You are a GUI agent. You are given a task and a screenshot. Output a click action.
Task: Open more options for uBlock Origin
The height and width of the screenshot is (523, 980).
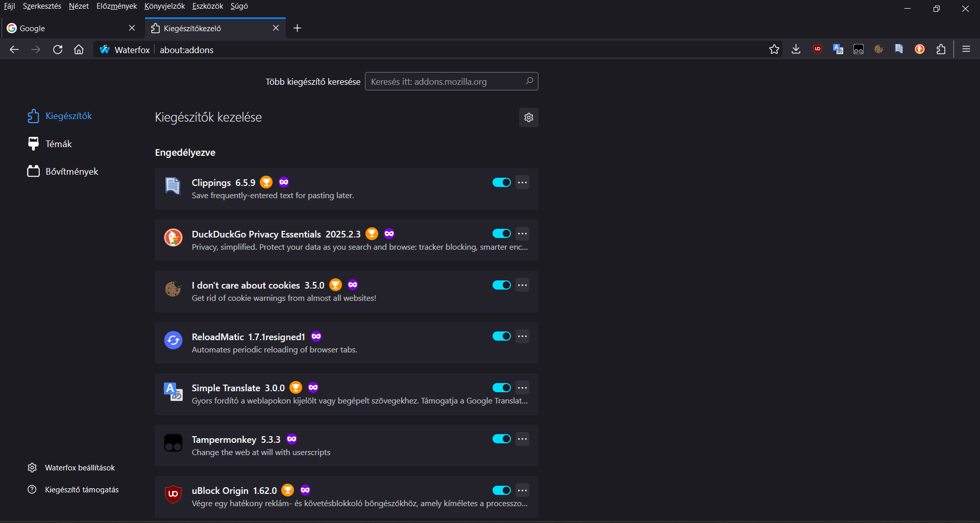[x=522, y=490]
